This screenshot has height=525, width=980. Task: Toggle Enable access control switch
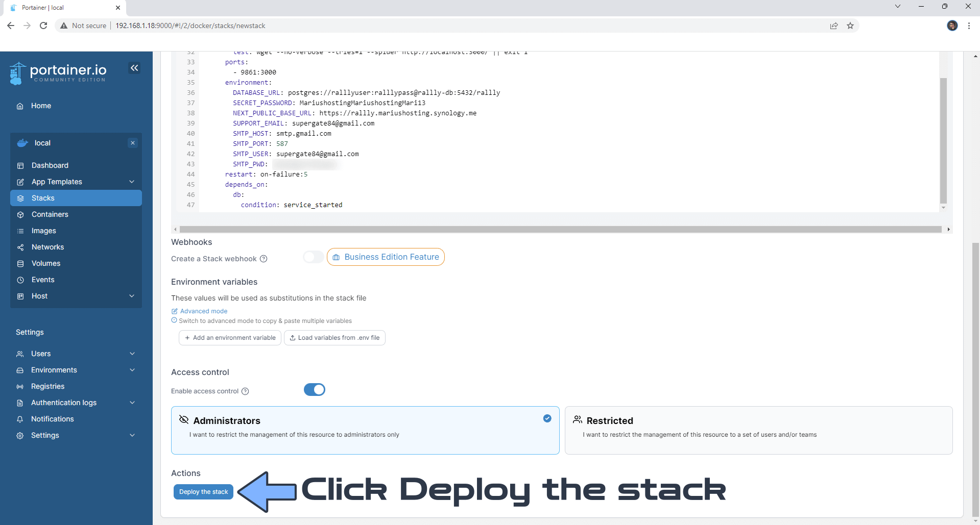(315, 390)
